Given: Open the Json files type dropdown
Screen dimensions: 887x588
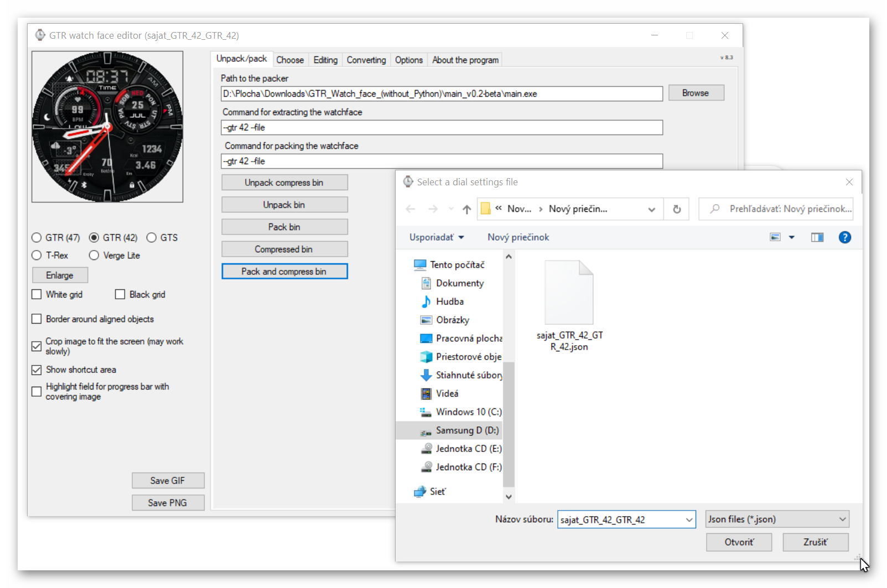Looking at the screenshot, I should tap(777, 519).
